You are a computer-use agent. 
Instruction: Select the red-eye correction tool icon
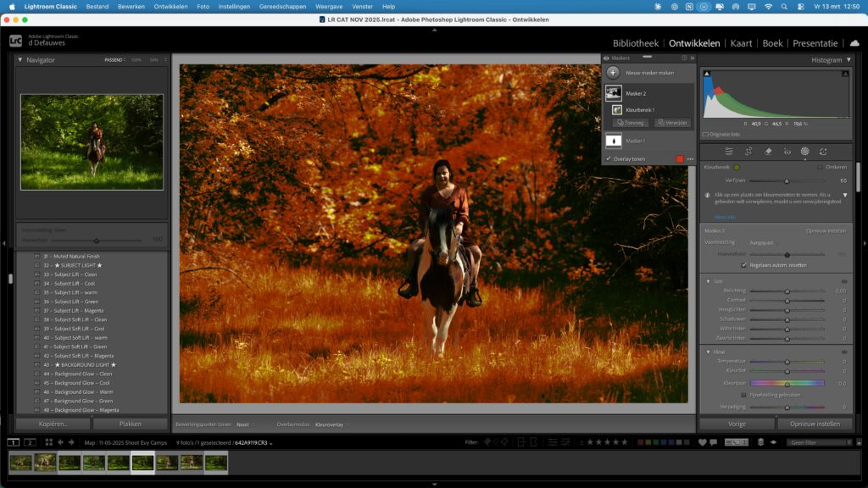(788, 151)
